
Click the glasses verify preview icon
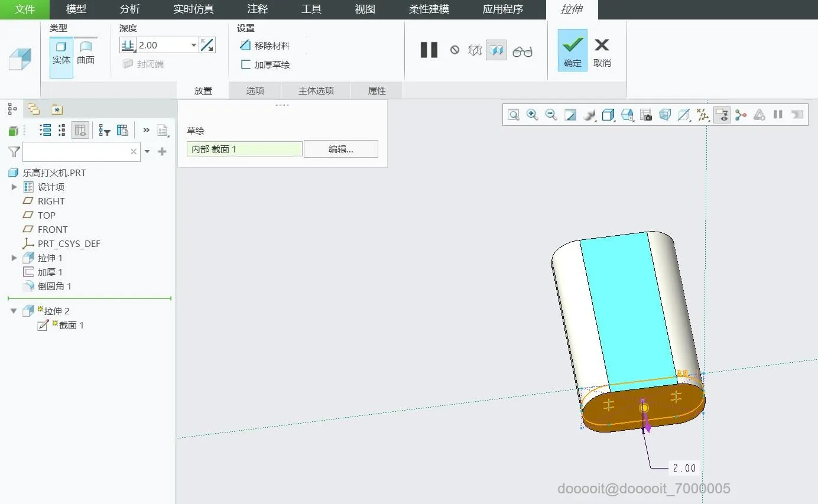click(522, 51)
